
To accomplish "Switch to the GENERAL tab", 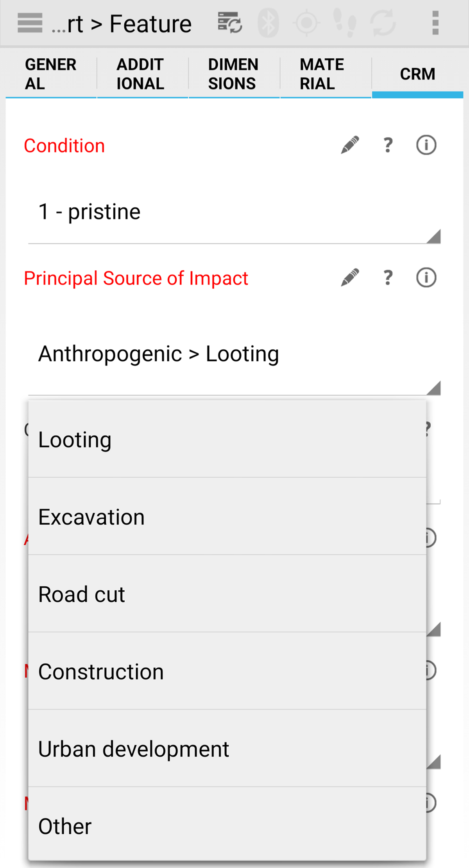I will pos(51,74).
